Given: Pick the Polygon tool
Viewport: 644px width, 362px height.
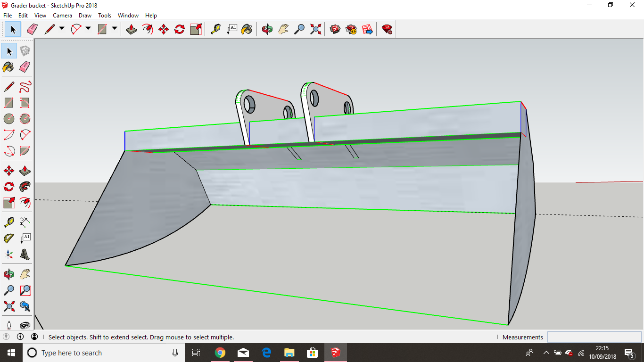Looking at the screenshot, I should point(25,119).
